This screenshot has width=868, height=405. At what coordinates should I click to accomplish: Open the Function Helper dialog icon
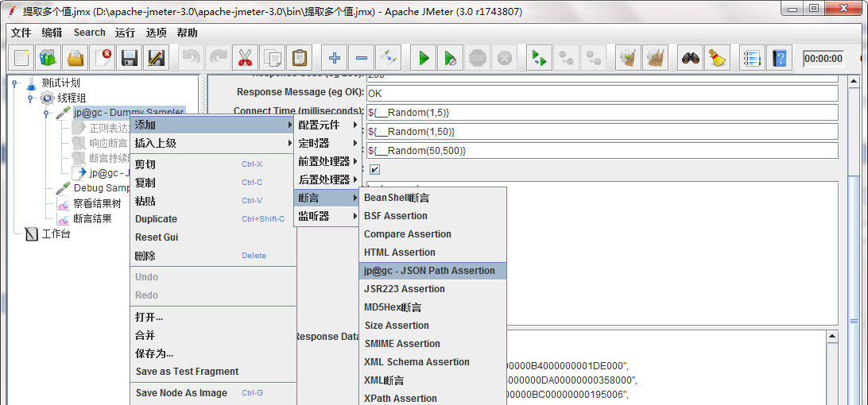752,57
